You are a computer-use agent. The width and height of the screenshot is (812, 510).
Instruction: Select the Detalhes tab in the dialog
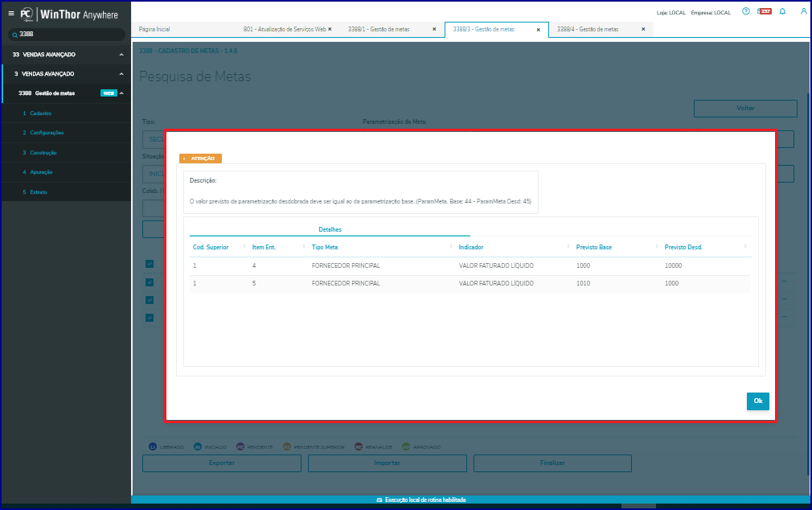pyautogui.click(x=330, y=229)
